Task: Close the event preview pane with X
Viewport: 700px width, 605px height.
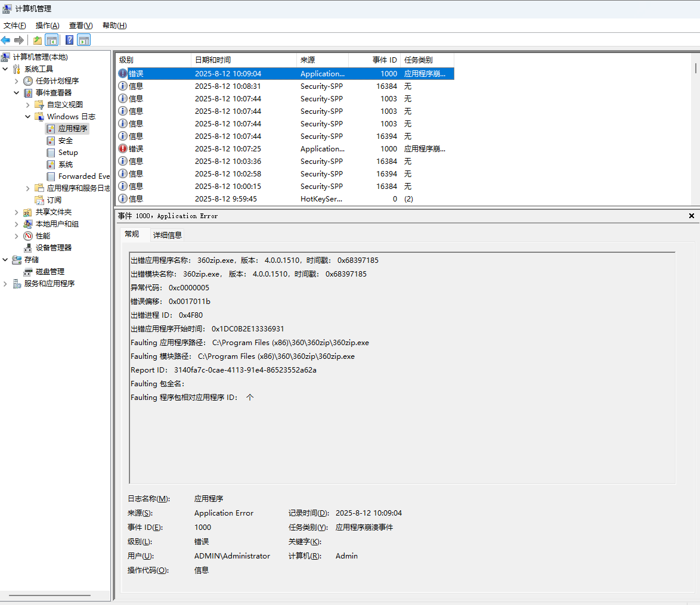Action: (692, 216)
